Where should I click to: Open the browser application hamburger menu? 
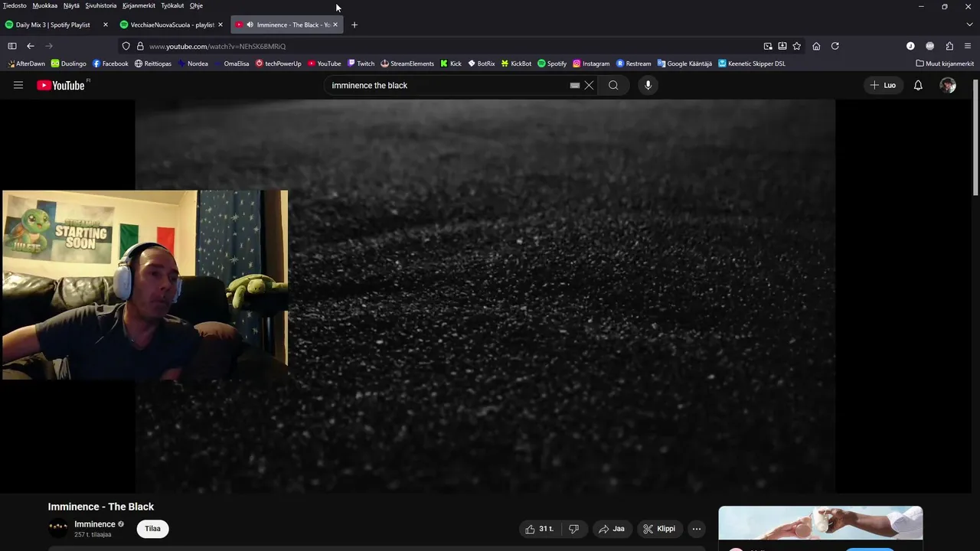click(968, 46)
